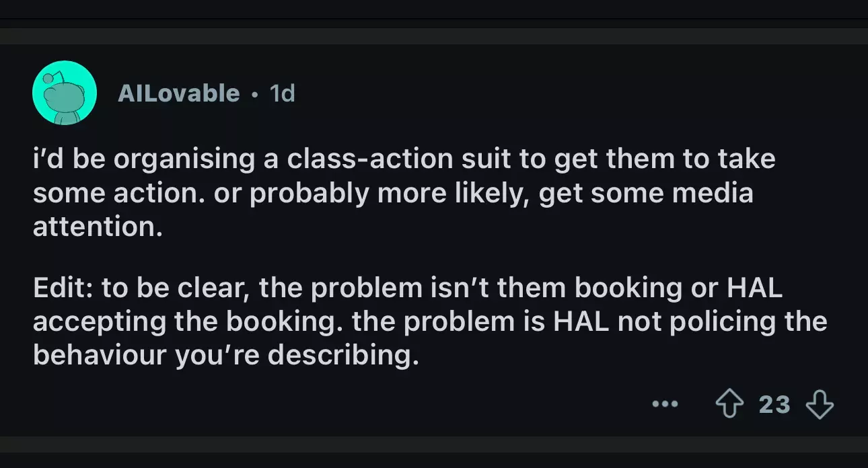Viewport: 868px width, 468px height.
Task: Downvote the AILovable comment
Action: [819, 405]
